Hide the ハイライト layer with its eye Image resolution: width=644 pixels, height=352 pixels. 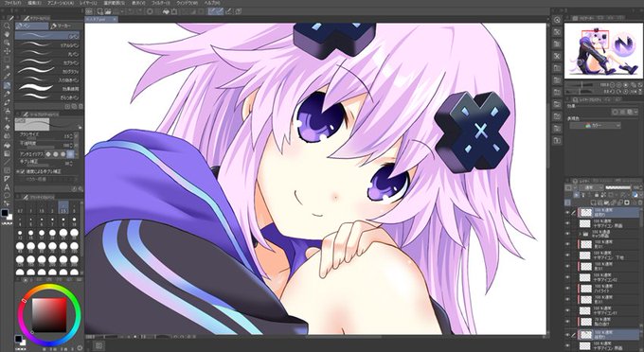tap(566, 289)
